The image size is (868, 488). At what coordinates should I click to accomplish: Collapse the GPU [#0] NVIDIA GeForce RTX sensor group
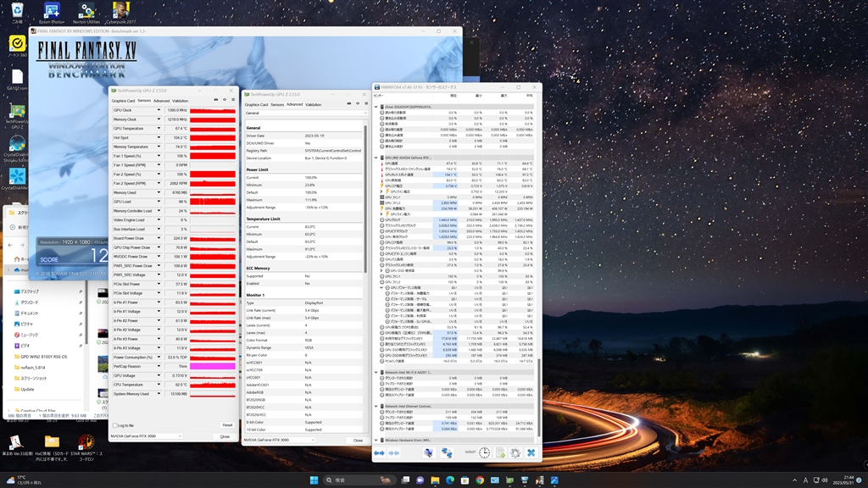[x=376, y=158]
